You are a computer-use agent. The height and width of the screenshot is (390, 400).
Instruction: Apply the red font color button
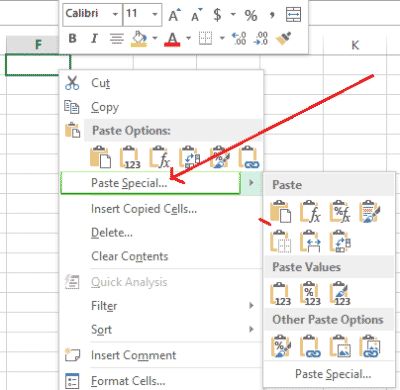[172, 39]
